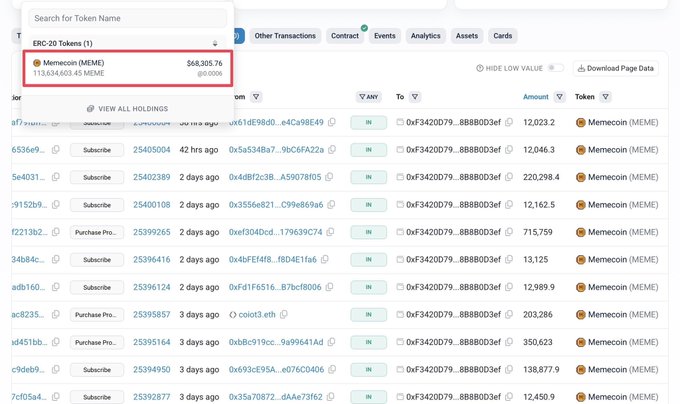
Task: Open the Token column filter
Action: 605,97
